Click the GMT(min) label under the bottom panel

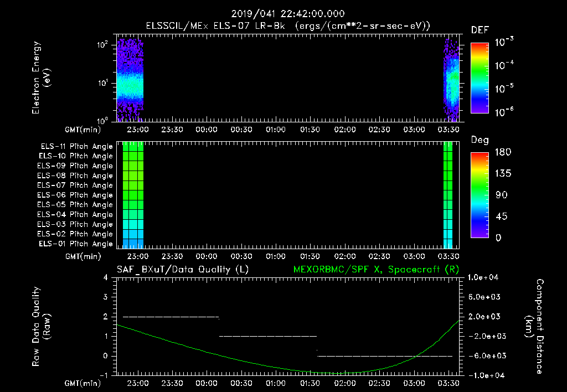tap(83, 383)
